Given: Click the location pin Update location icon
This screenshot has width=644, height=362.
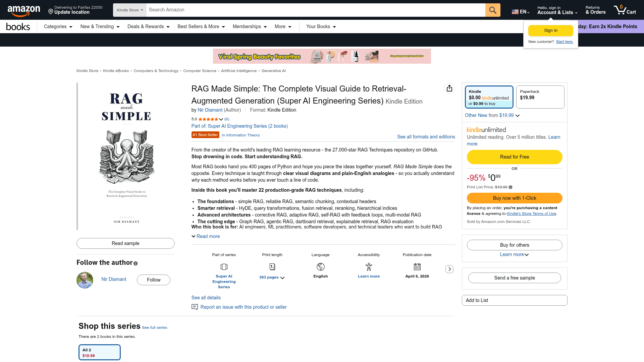Looking at the screenshot, I should pyautogui.click(x=51, y=12).
